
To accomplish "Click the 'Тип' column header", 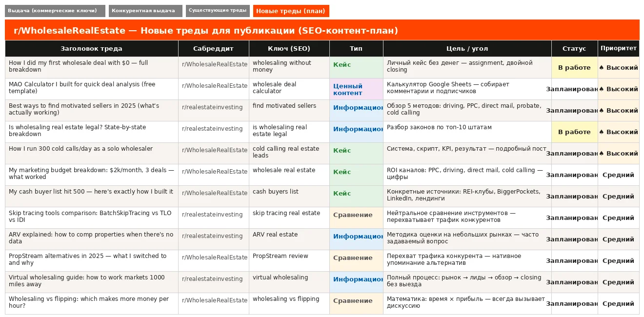I will pyautogui.click(x=356, y=48).
